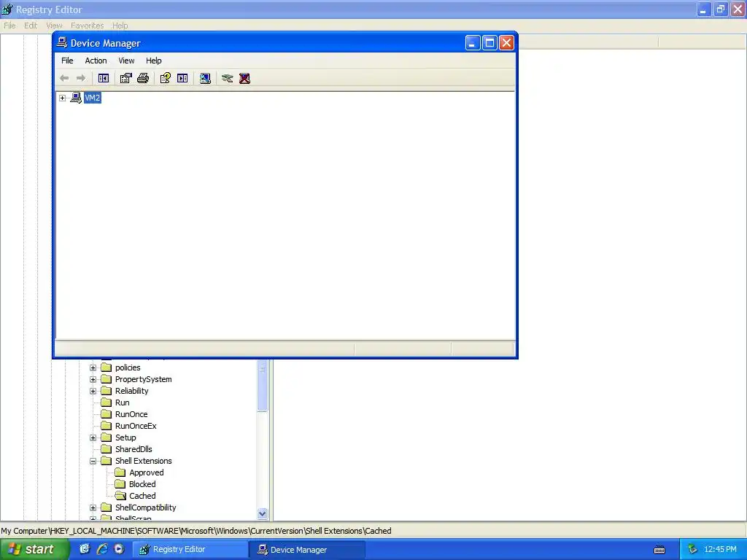Click the Forward arrow in Device Manager toolbar

(x=81, y=78)
